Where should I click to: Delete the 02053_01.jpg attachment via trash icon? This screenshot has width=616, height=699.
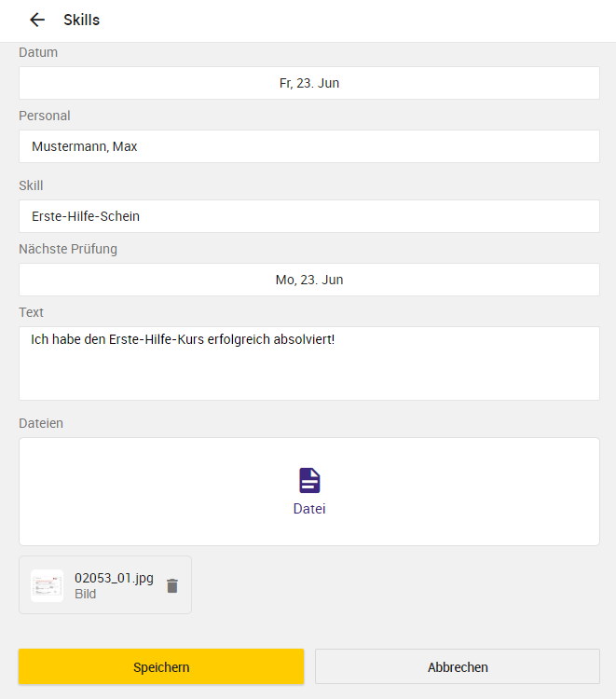tap(172, 586)
